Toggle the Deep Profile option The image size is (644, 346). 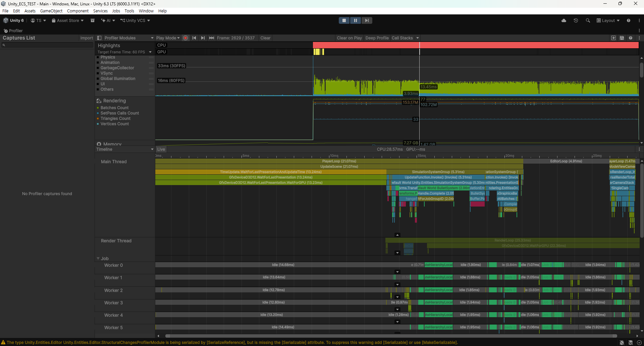pyautogui.click(x=377, y=38)
